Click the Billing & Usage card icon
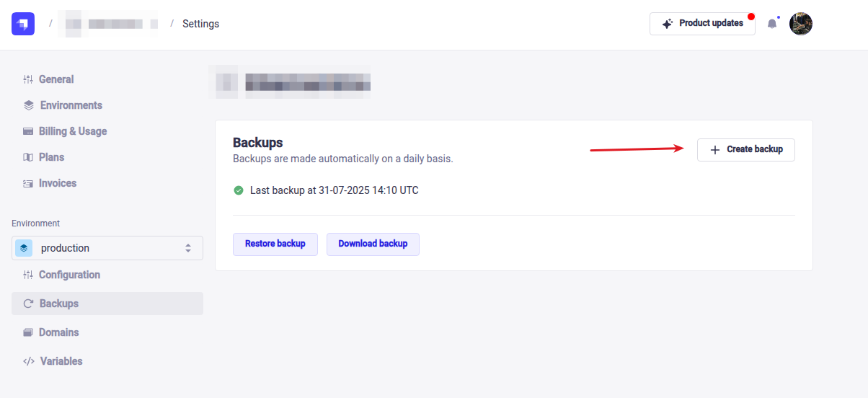The width and height of the screenshot is (868, 398). (x=28, y=131)
